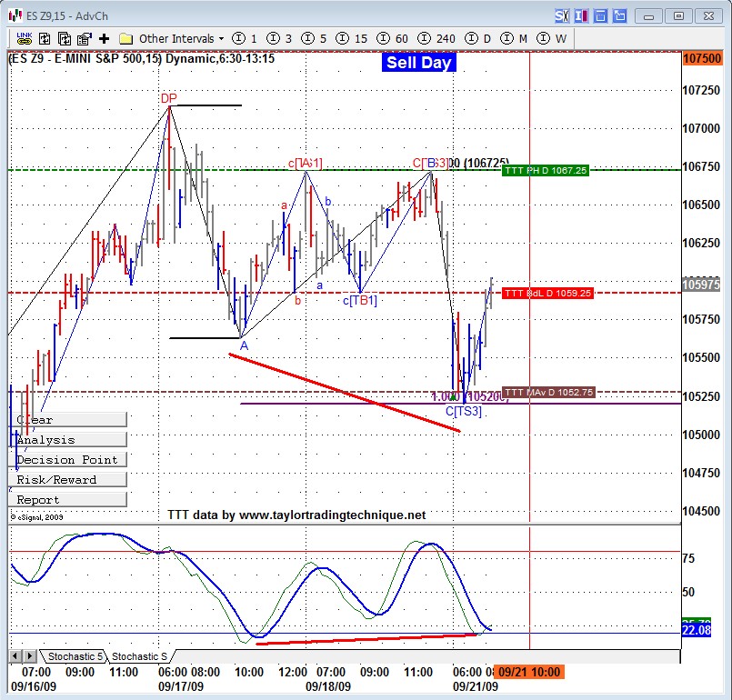Click the Risk/Reward button
Image resolution: width=732 pixels, height=700 pixels.
(67, 480)
